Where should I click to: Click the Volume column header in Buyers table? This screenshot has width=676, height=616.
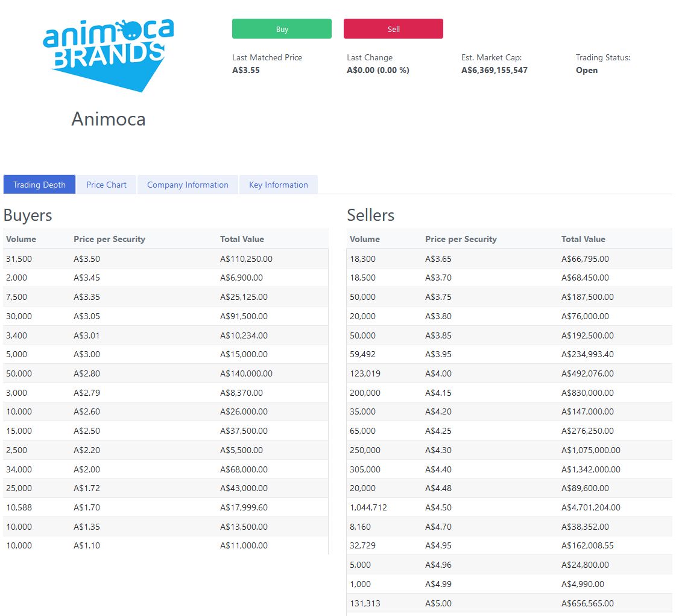point(21,239)
